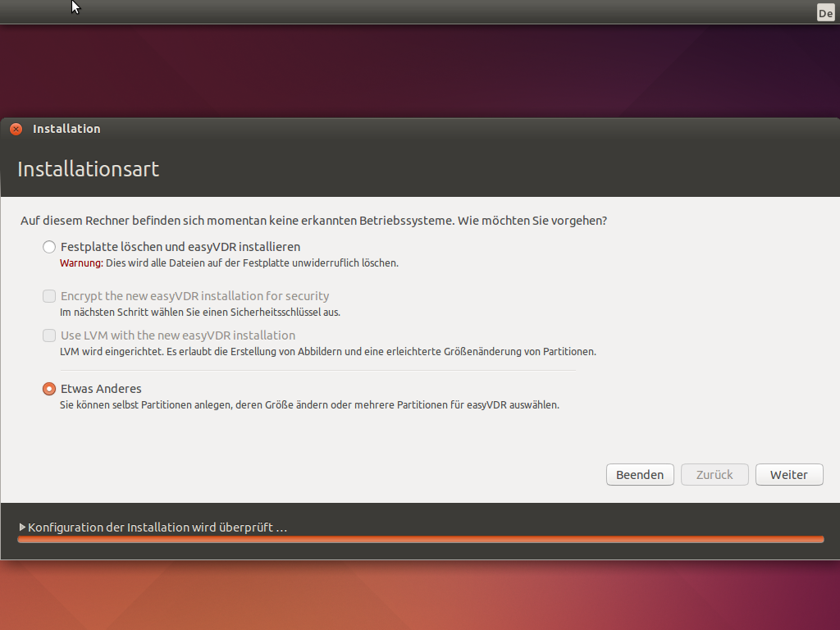This screenshot has width=840, height=630.
Task: Click the red "Warnung:" warning label
Action: [81, 263]
